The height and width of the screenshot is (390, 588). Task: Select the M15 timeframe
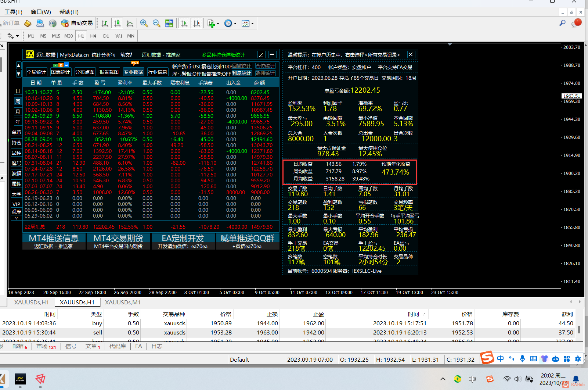point(56,36)
